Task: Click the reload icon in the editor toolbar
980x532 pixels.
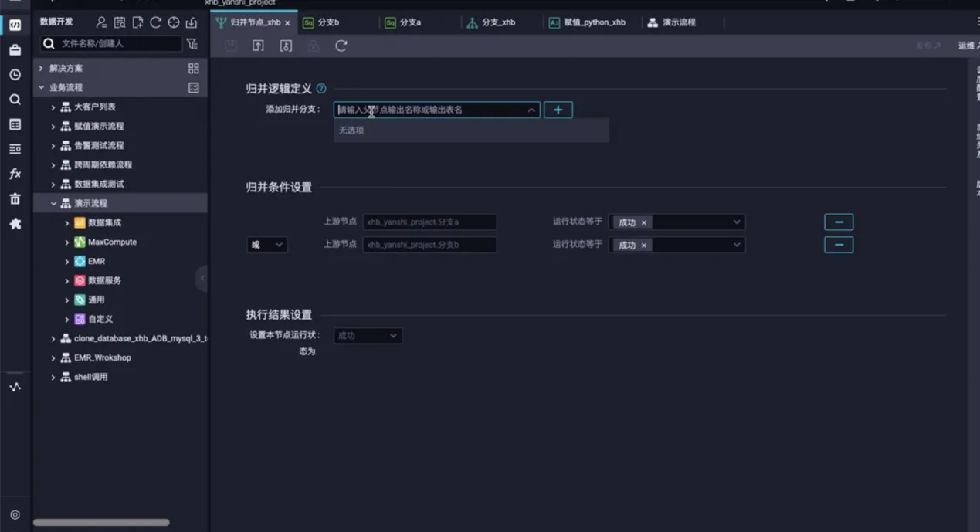Action: pos(341,46)
